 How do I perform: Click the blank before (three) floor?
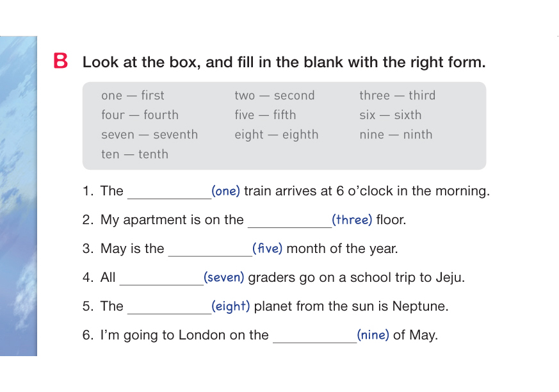pyautogui.click(x=289, y=221)
